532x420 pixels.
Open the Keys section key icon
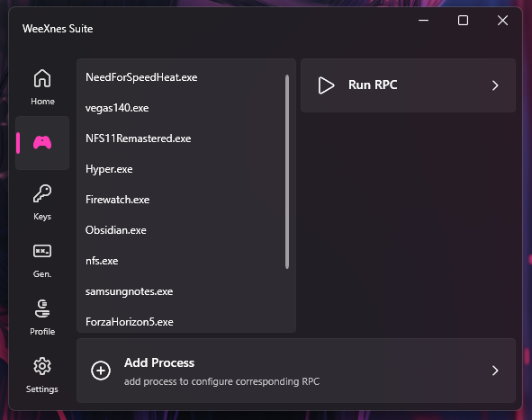pos(42,193)
